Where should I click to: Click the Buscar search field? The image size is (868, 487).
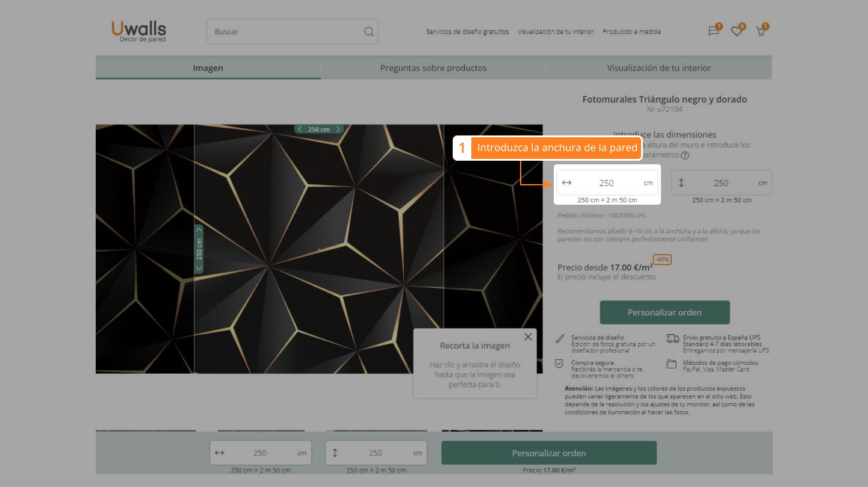tap(286, 32)
